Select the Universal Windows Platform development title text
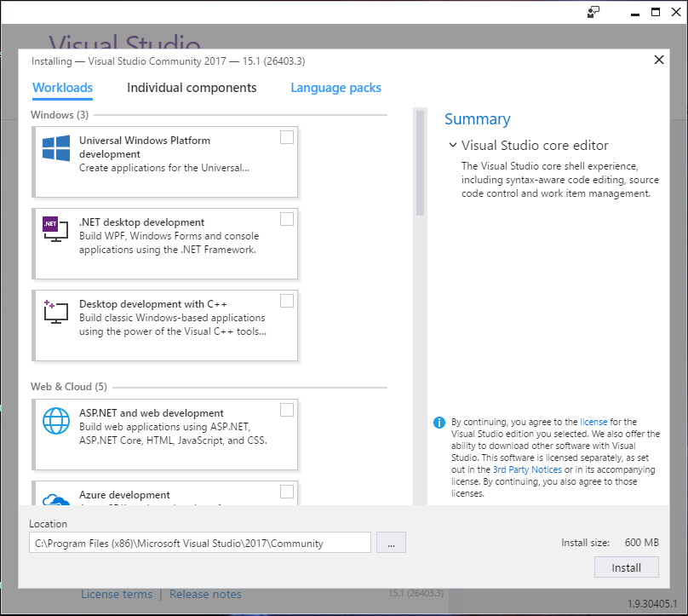688x616 pixels. 145,147
